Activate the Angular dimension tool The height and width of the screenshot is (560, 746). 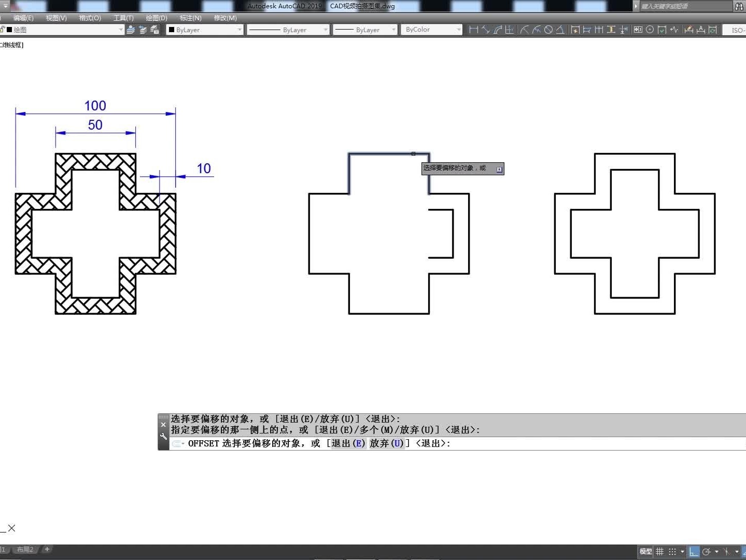[560, 30]
